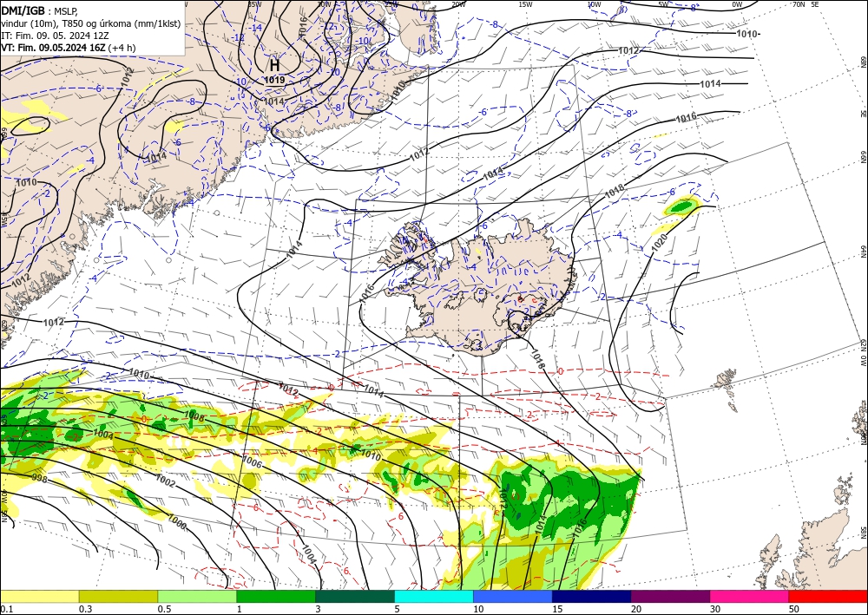
Task: Click the olive 0.3–0.5 legend swatch
Action: pyautogui.click(x=118, y=596)
